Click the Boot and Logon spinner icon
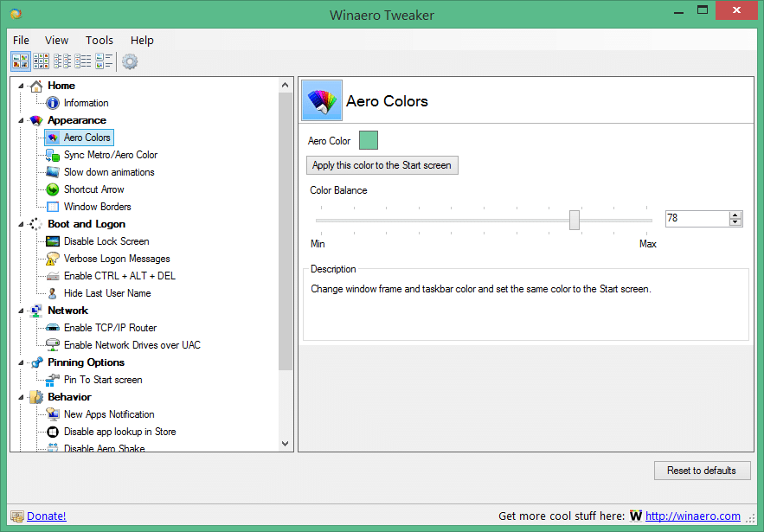 click(35, 224)
